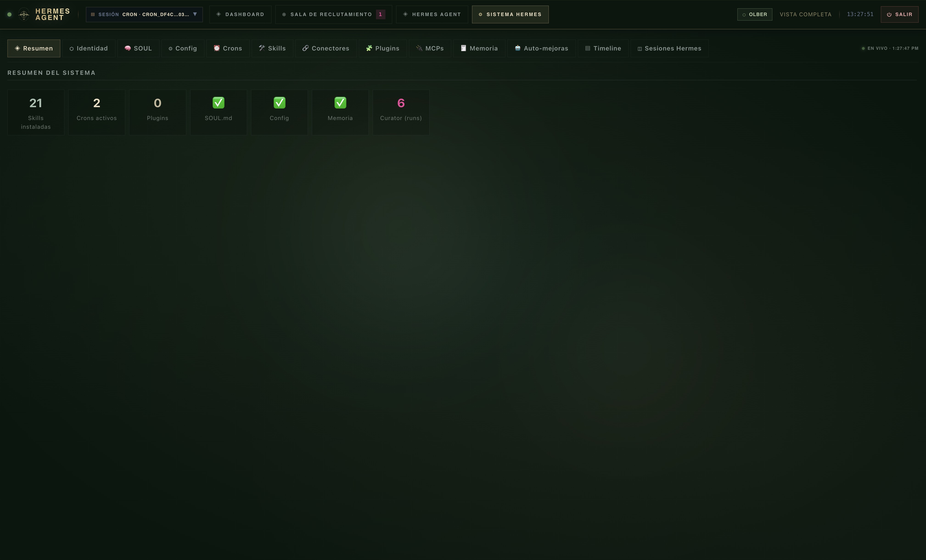The image size is (926, 560).
Task: Open Auto-mejoras robot icon tab
Action: pos(541,48)
